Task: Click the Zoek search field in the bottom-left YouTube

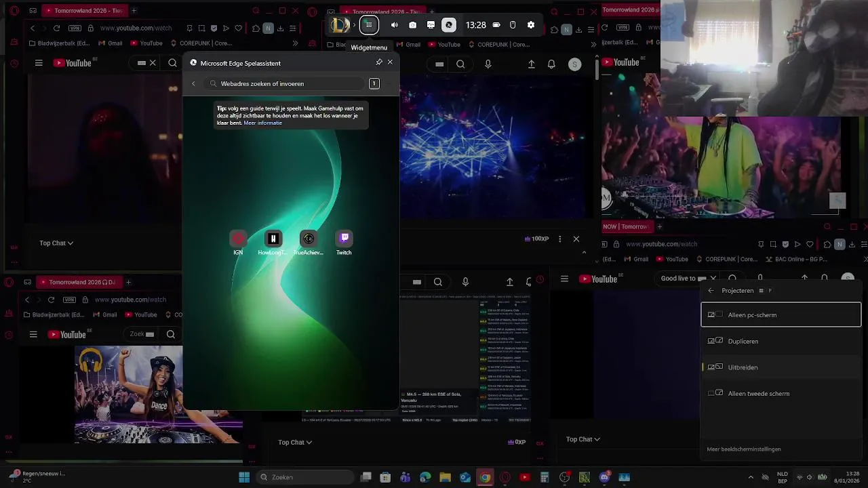Action: point(141,334)
